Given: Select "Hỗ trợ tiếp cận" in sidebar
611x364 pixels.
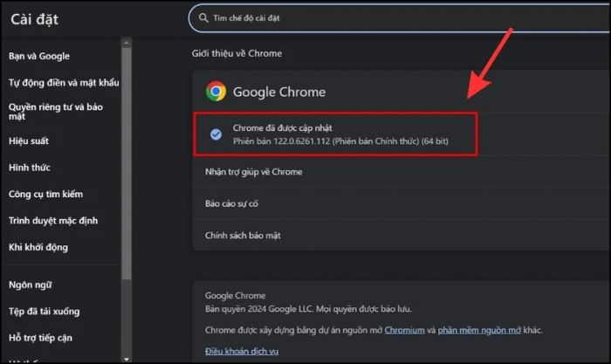Looking at the screenshot, I should click(40, 338).
